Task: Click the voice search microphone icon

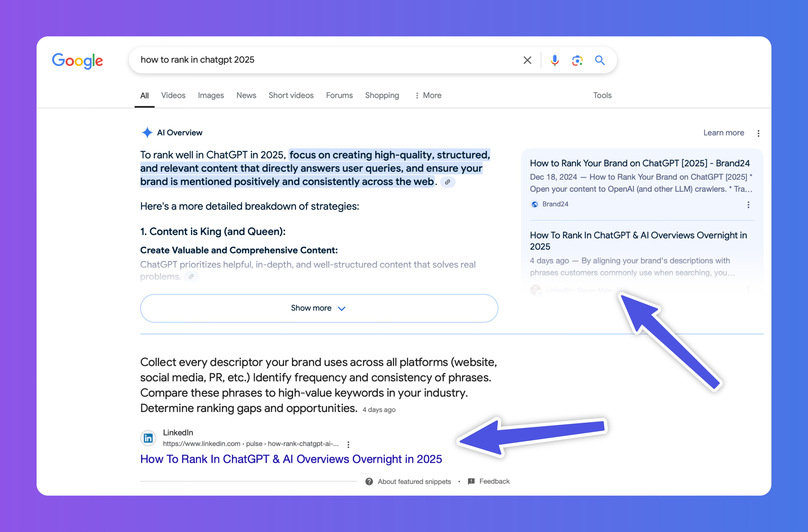Action: point(555,60)
